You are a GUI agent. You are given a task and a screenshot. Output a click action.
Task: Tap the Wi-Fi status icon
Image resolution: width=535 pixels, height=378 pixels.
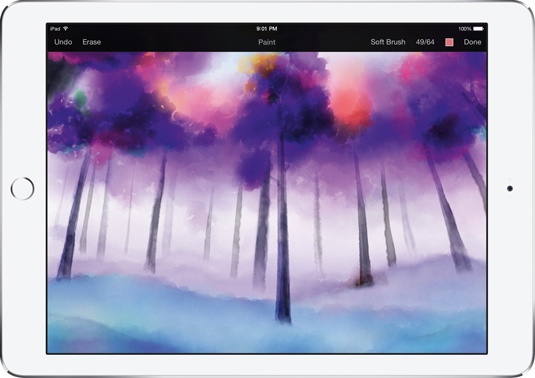[x=66, y=29]
